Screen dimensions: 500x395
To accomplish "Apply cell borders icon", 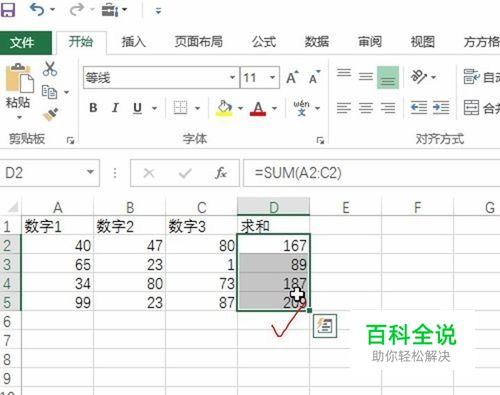I will (180, 108).
